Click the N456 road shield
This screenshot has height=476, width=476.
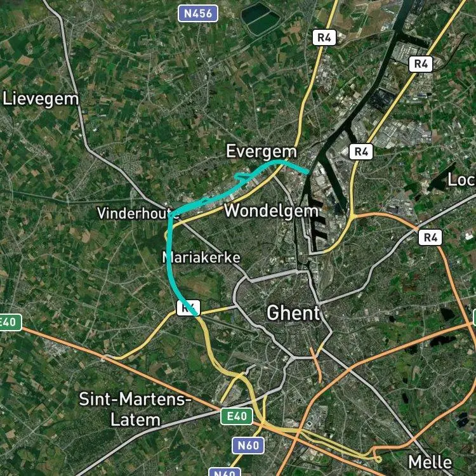tap(198, 13)
